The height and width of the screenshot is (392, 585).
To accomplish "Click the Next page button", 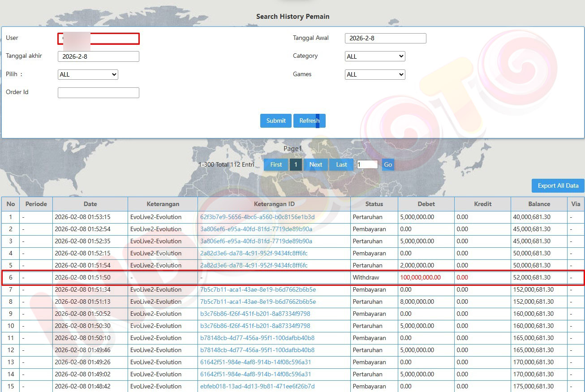I will point(315,164).
